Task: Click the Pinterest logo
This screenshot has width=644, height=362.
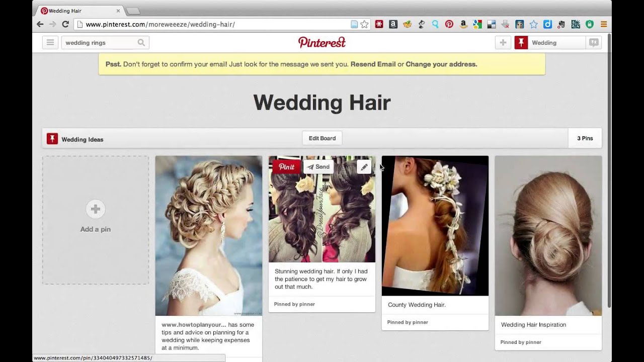Action: pos(322,42)
